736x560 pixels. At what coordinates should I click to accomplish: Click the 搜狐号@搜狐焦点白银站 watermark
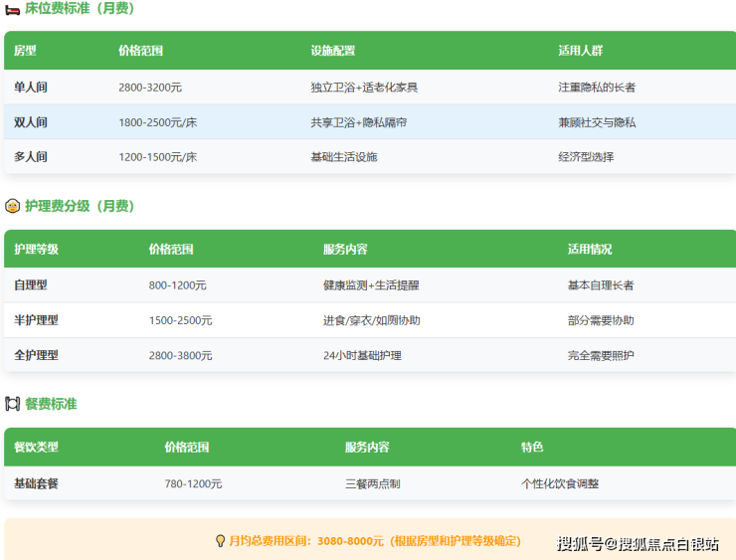(638, 543)
